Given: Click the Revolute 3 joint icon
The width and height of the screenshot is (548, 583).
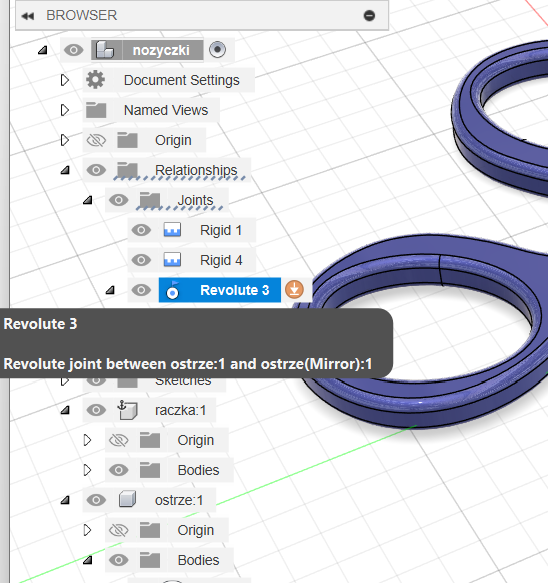Looking at the screenshot, I should pyautogui.click(x=173, y=290).
